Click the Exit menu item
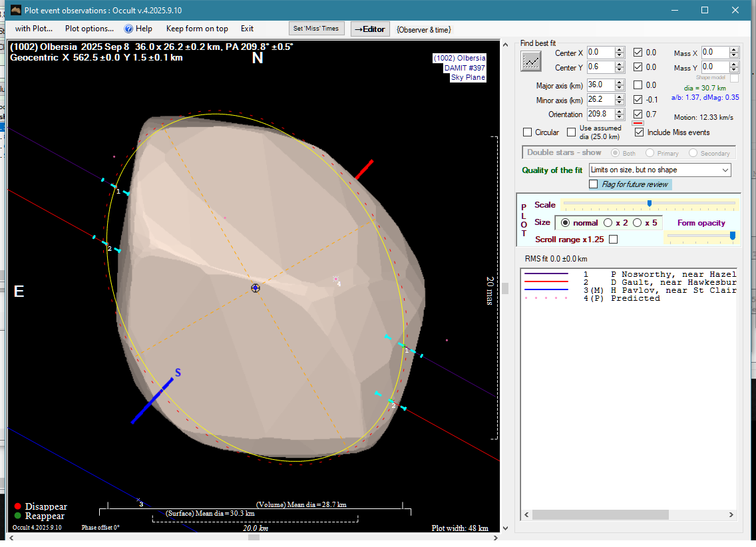756x547 pixels. click(x=247, y=29)
